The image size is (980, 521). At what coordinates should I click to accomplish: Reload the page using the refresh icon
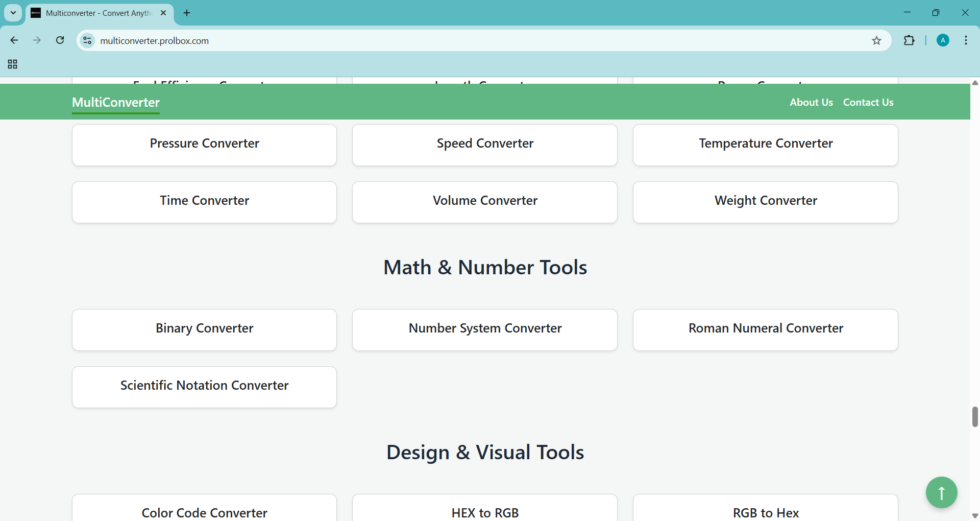coord(60,40)
